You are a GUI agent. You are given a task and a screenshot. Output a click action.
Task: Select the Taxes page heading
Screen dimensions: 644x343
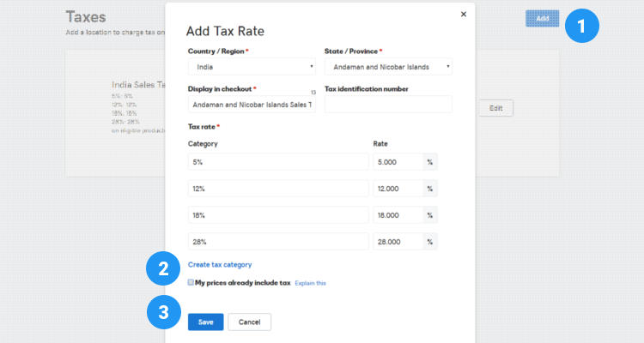(x=86, y=17)
